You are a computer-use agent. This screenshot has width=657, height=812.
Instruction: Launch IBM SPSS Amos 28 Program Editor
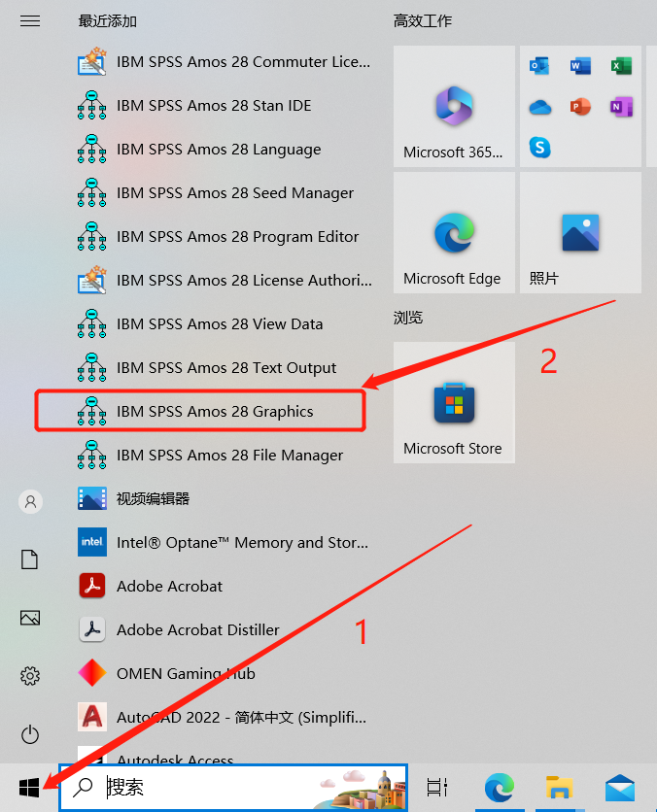tap(237, 237)
